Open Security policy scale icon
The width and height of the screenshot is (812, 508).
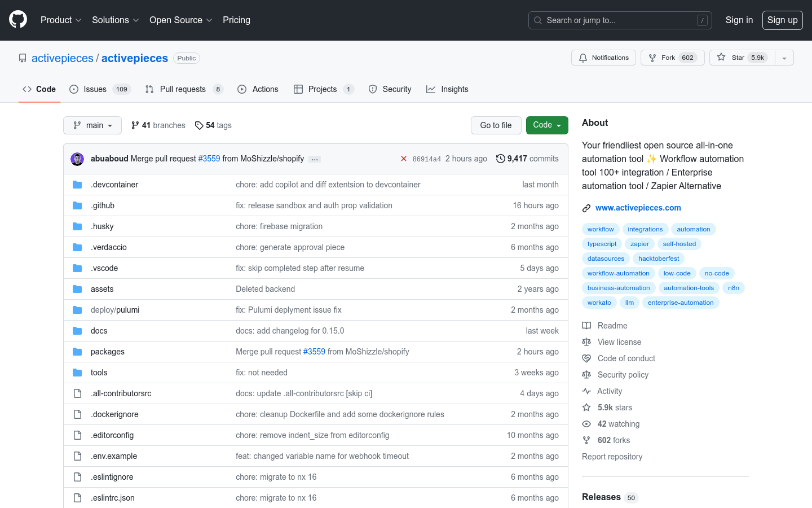pos(586,375)
